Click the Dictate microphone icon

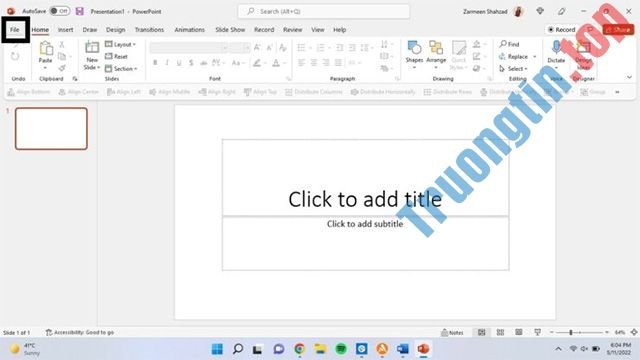pyautogui.click(x=556, y=47)
